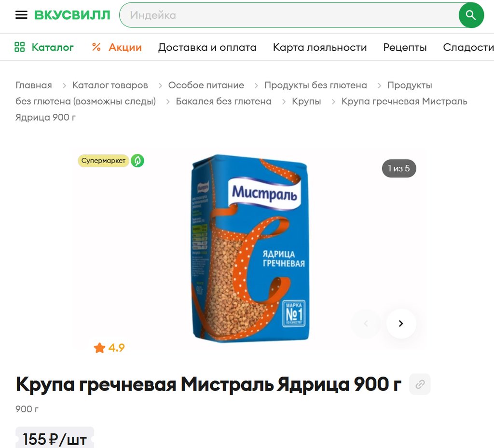Click the green leaf badge icon
The image size is (494, 448).
click(137, 161)
